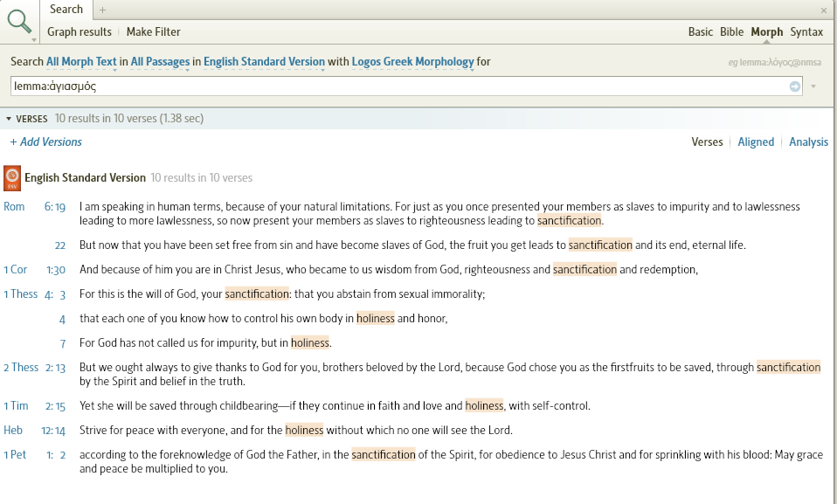Switch to the Bible search type
The width and height of the screenshot is (837, 504).
point(731,32)
